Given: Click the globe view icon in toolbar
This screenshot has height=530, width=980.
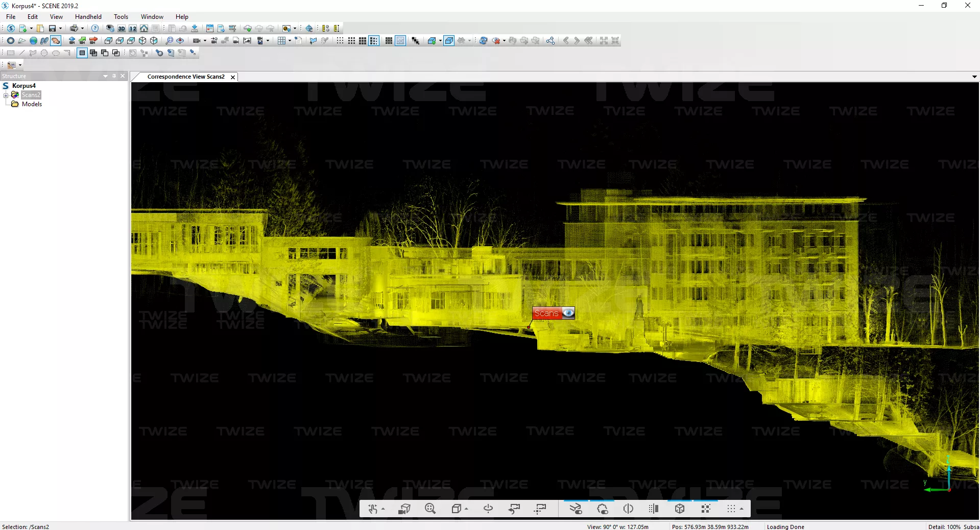Looking at the screenshot, I should pyautogui.click(x=33, y=41).
